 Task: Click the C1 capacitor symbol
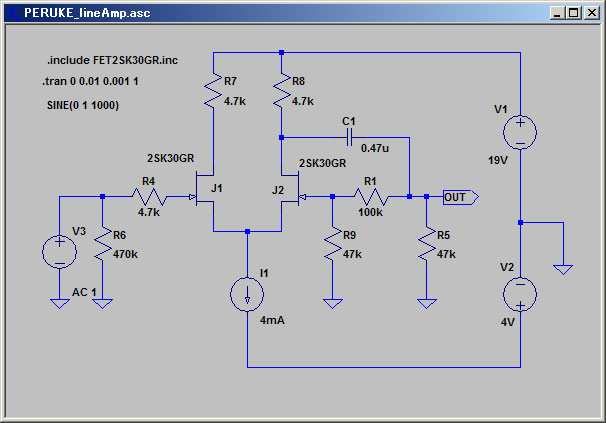coord(349,137)
